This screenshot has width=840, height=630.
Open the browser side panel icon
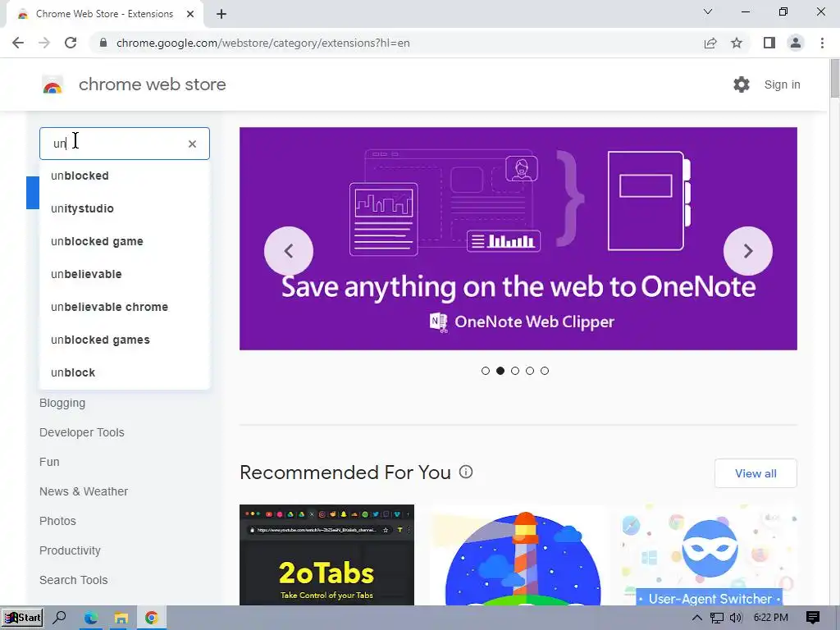[x=769, y=43]
